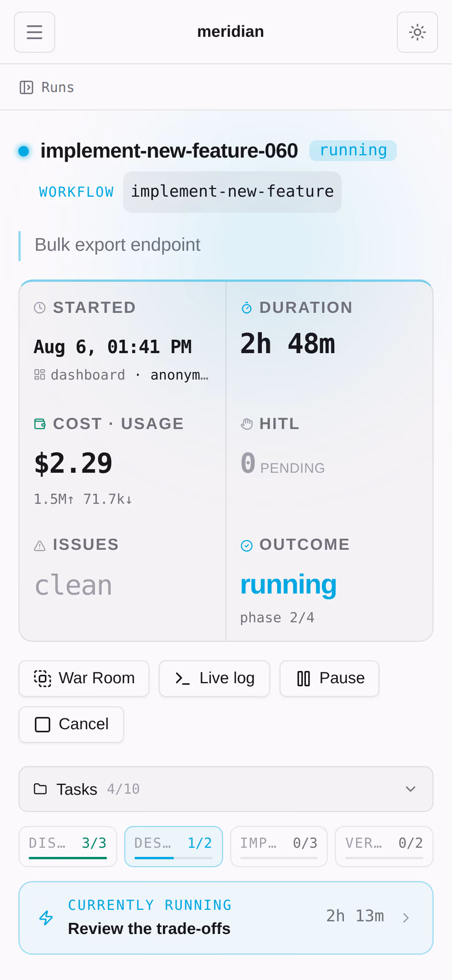452x980 pixels.
Task: Open the Live log
Action: pyautogui.click(x=214, y=679)
